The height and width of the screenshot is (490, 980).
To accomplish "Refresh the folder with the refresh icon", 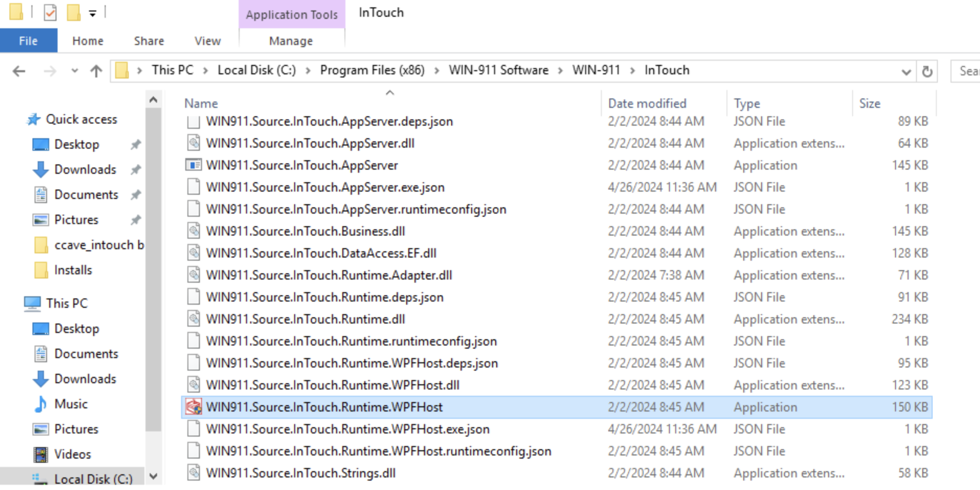I will 927,71.
